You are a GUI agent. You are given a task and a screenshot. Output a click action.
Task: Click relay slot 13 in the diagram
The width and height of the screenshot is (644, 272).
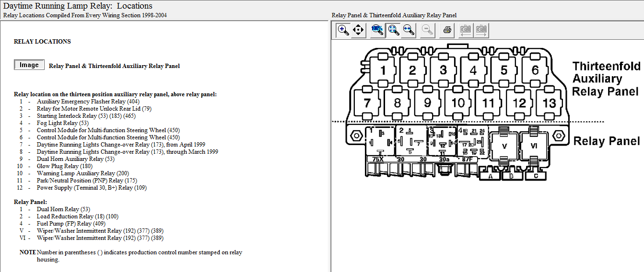coord(549,103)
